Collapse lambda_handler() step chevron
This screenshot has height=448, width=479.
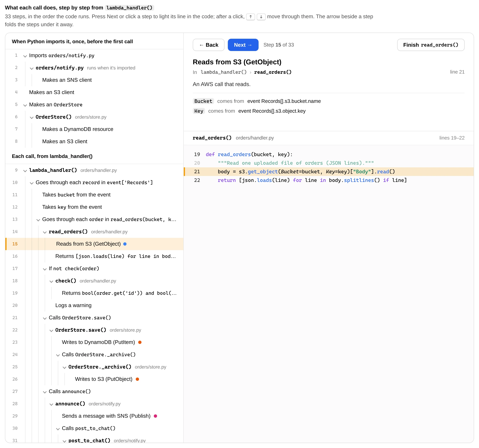tap(25, 171)
